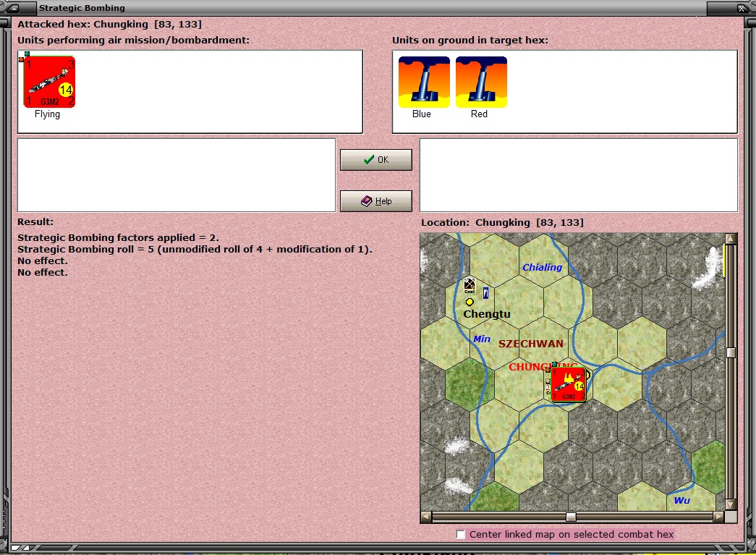This screenshot has height=555, width=756.
Task: Click the coal resource icon near Chengtu
Action: [469, 285]
